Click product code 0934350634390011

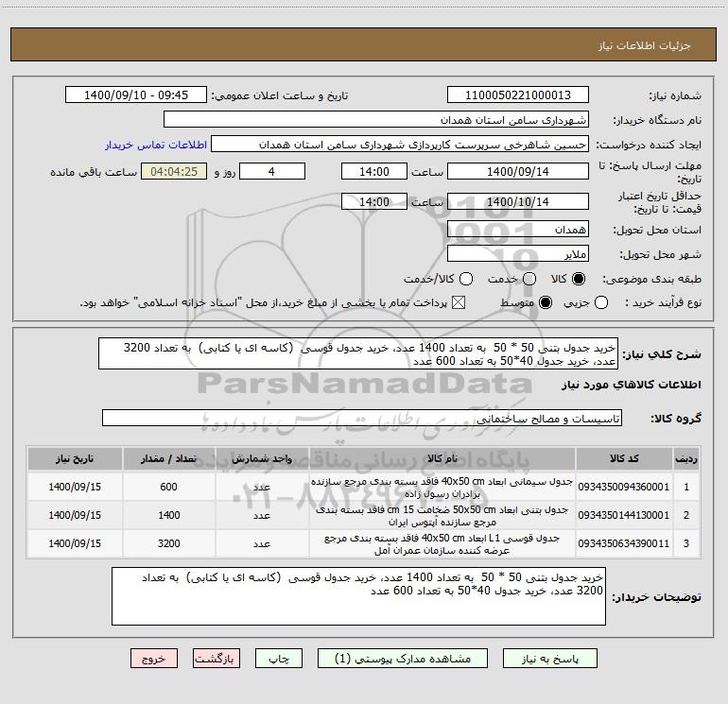pyautogui.click(x=624, y=543)
